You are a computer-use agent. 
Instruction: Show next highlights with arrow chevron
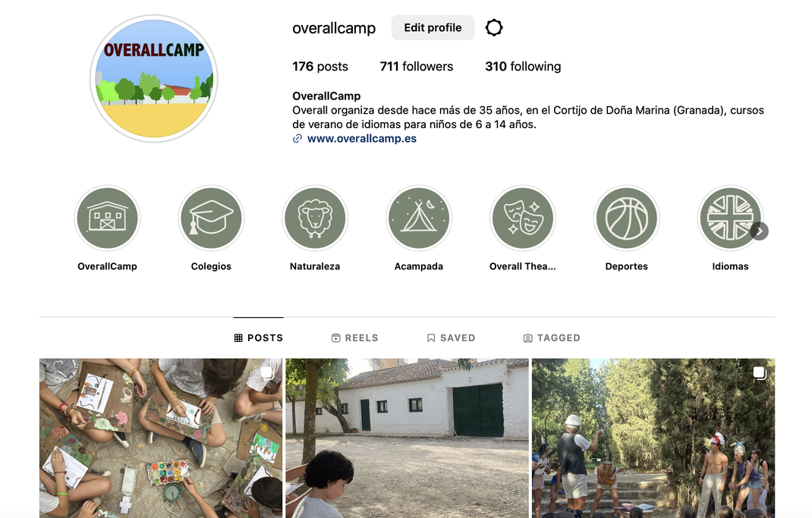[x=759, y=231]
